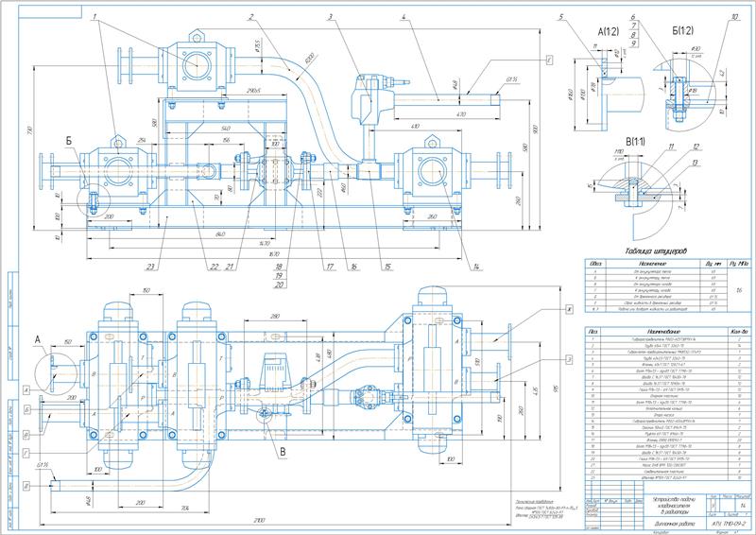The height and width of the screenshot is (535, 756).
Task: Click position callout '21' under front view
Action: [229, 267]
